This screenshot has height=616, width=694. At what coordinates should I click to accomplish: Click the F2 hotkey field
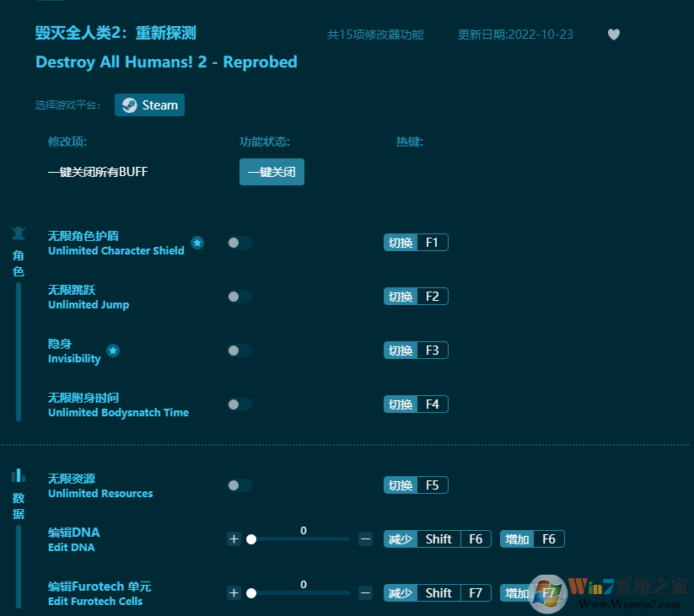[x=433, y=297]
